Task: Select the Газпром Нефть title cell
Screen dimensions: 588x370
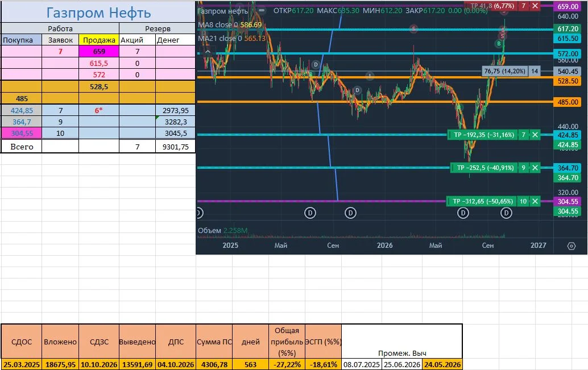Action: 98,12
